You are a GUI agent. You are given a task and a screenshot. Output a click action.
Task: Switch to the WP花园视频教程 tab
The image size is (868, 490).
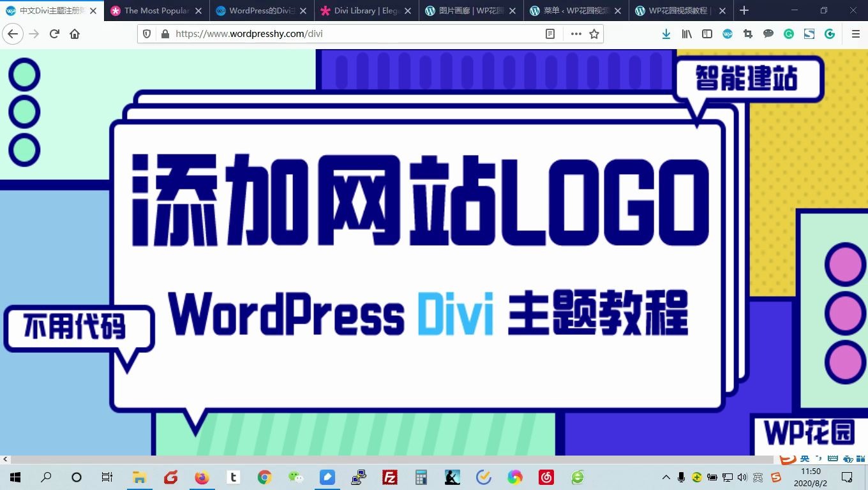pyautogui.click(x=680, y=10)
